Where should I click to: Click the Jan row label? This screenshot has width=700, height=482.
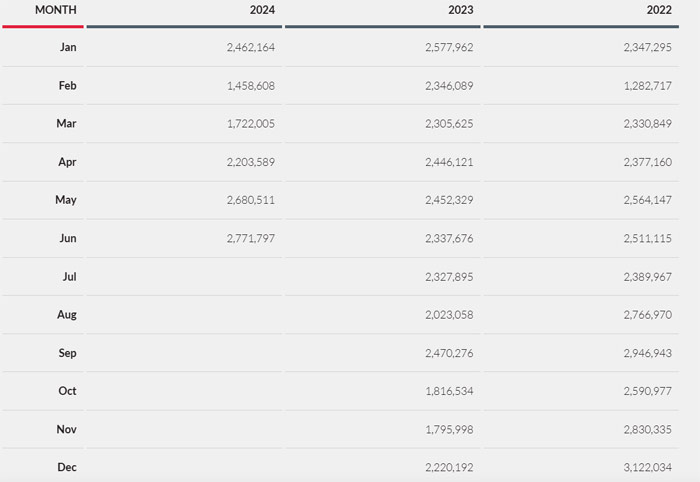(68, 47)
